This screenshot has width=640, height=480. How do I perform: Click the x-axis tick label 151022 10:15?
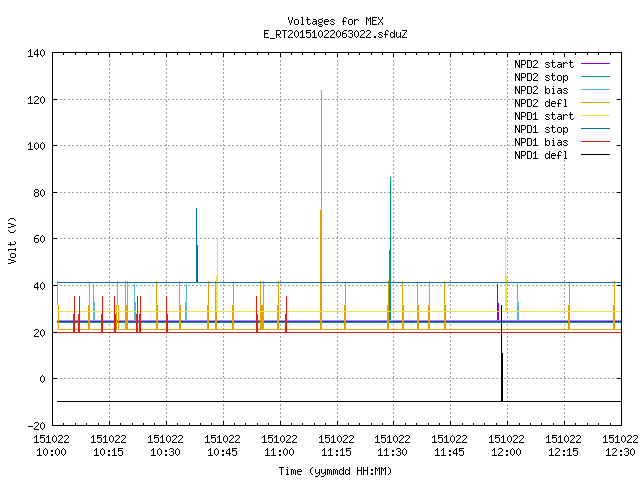(x=109, y=446)
